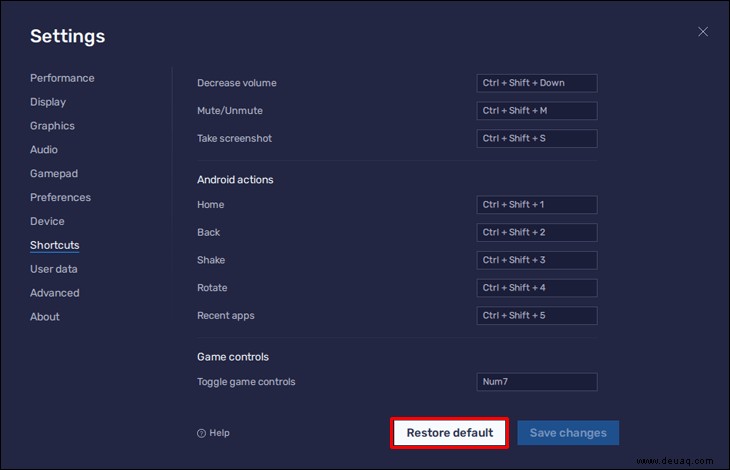
Task: Click Save changes button
Action: click(568, 433)
